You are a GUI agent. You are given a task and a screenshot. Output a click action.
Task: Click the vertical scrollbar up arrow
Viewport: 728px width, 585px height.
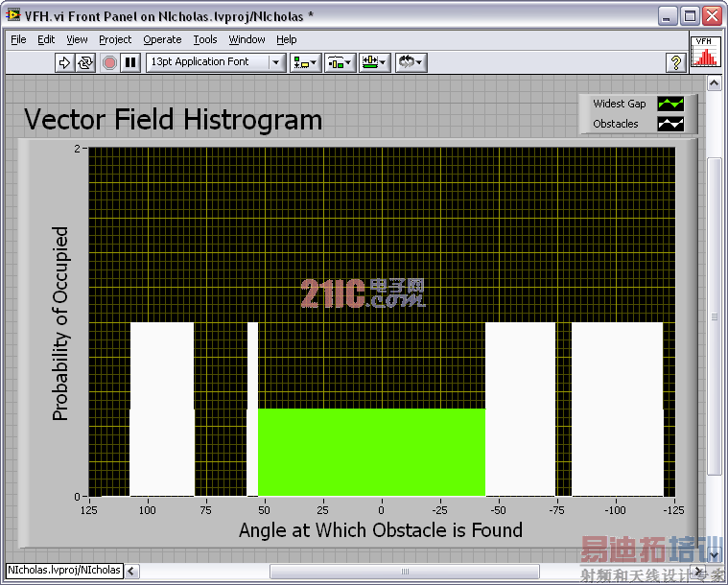coord(714,83)
